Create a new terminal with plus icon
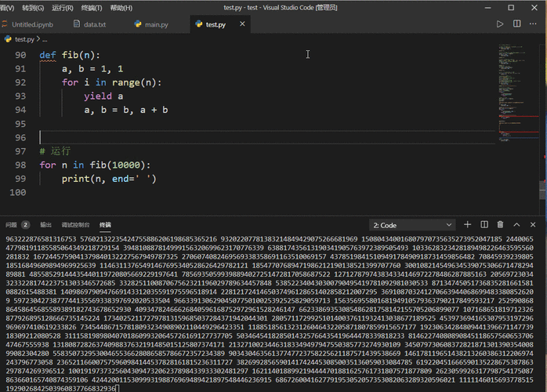Viewport: 547px width, 392px height. point(467,224)
